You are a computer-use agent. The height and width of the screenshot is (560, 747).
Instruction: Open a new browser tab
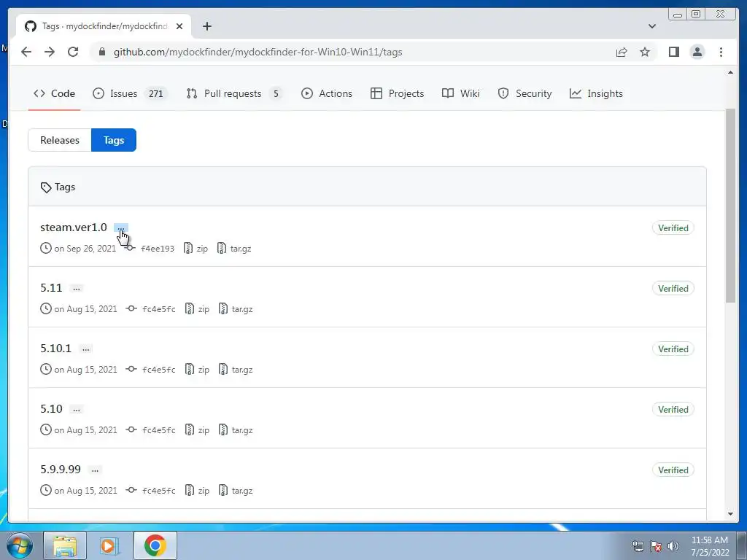point(206,26)
